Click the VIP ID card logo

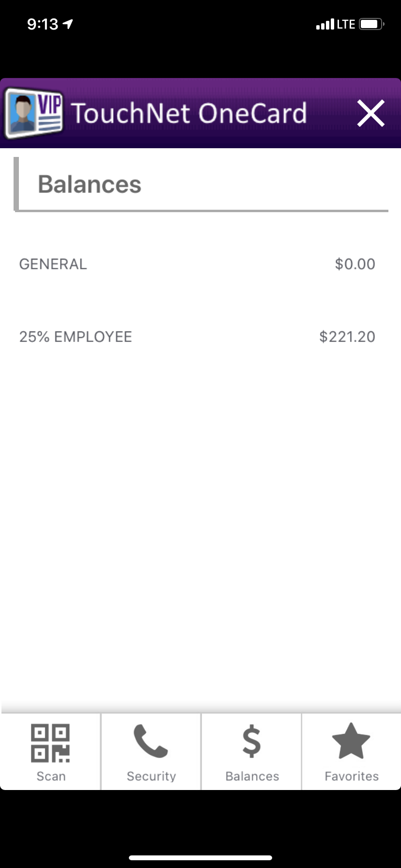coord(34,113)
